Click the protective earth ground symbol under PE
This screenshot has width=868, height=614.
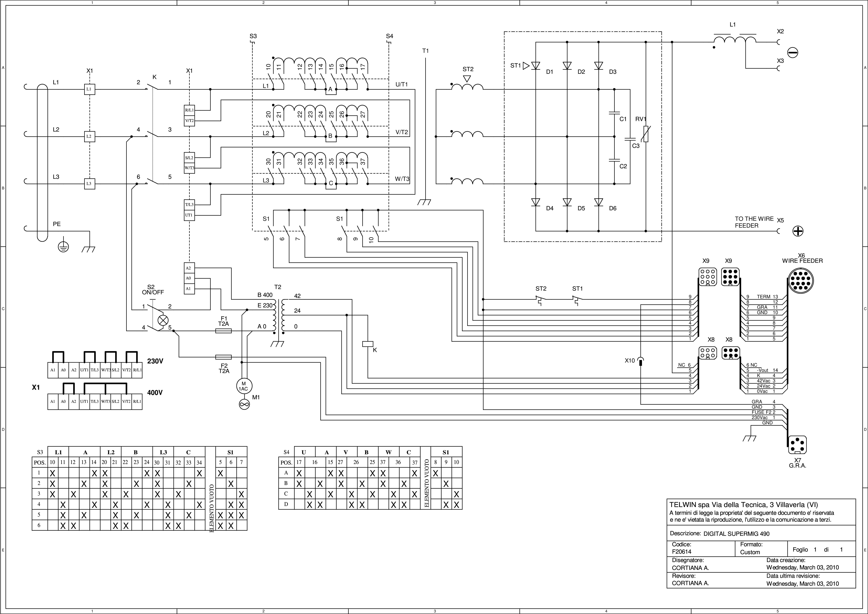click(x=63, y=247)
